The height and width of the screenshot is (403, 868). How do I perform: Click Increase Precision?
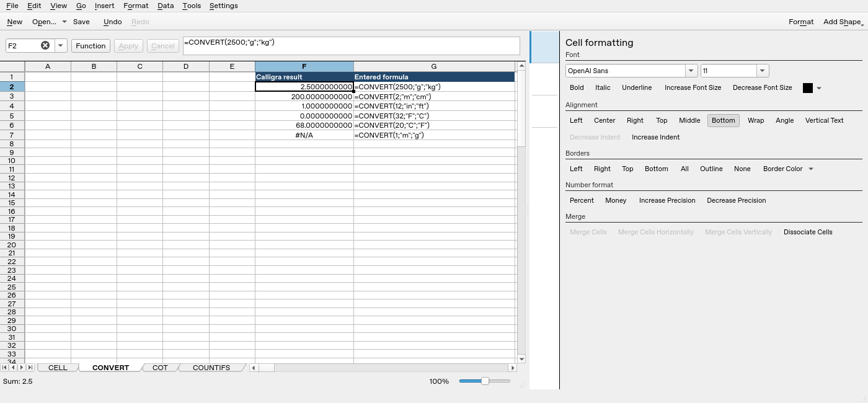point(667,200)
